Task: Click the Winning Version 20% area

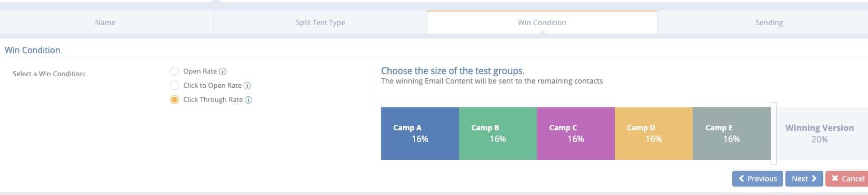Action: tap(820, 134)
